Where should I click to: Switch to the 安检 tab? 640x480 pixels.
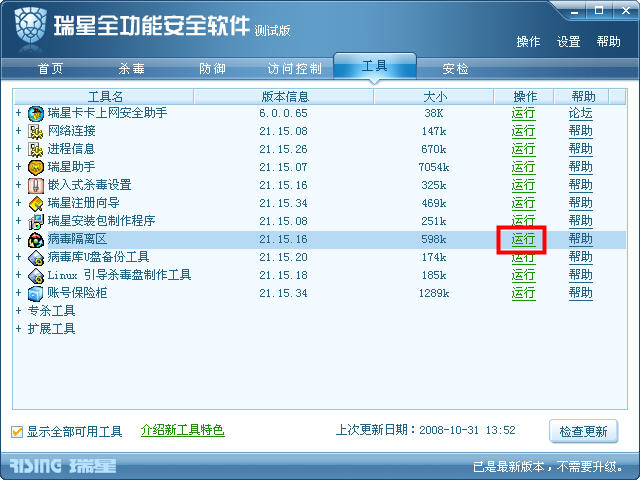[x=456, y=69]
